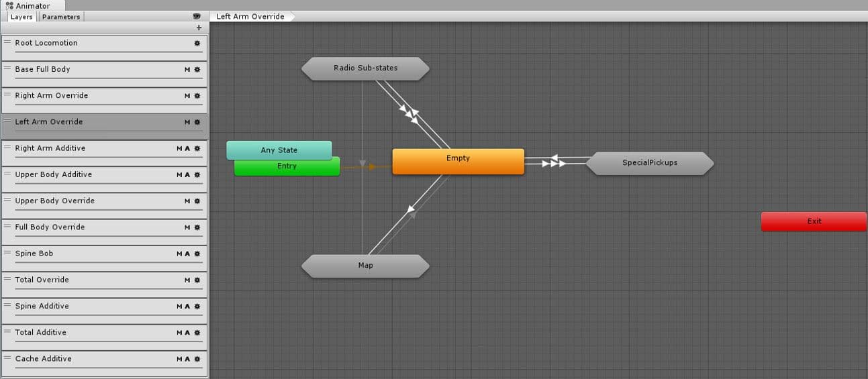Click the drag handle of Spine Bob layer
The image size is (868, 379).
pyautogui.click(x=7, y=253)
